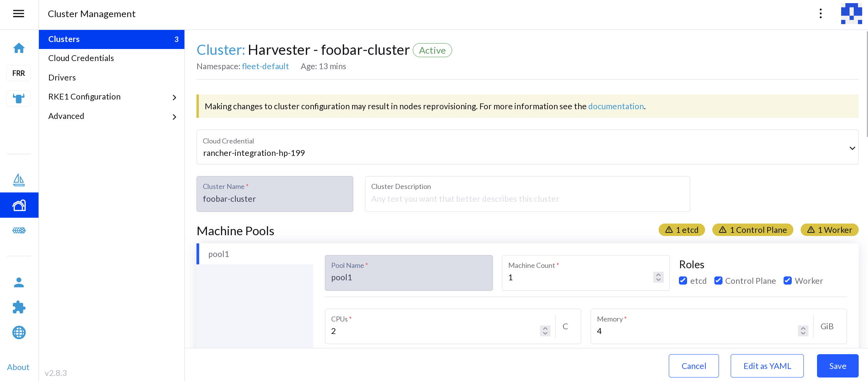Select the pool1 machine pool tab
868x381 pixels.
[x=255, y=254]
